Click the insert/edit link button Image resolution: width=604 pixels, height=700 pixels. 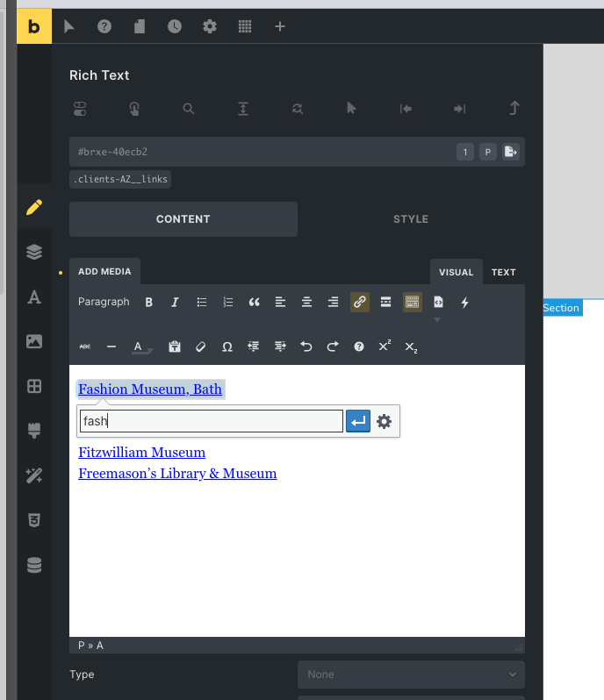pyautogui.click(x=360, y=303)
